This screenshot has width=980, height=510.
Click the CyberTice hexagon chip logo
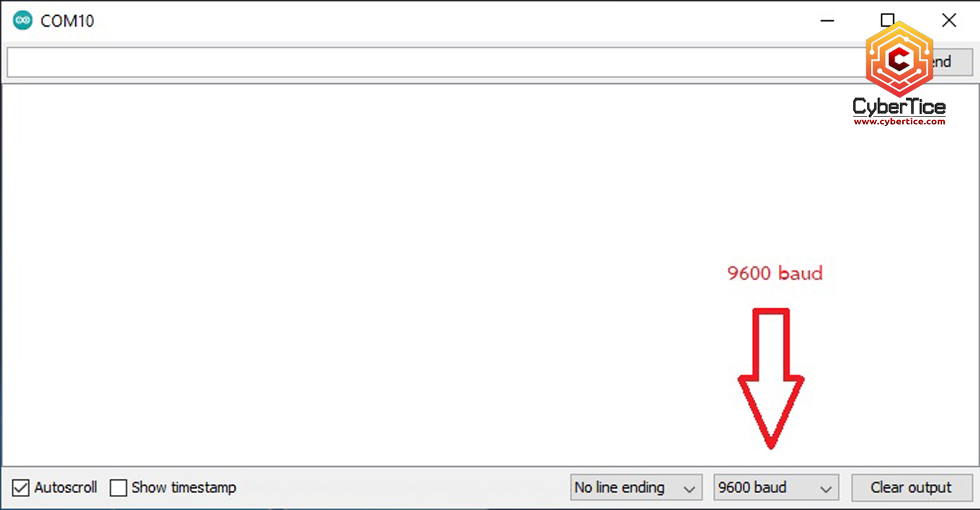pos(899,59)
